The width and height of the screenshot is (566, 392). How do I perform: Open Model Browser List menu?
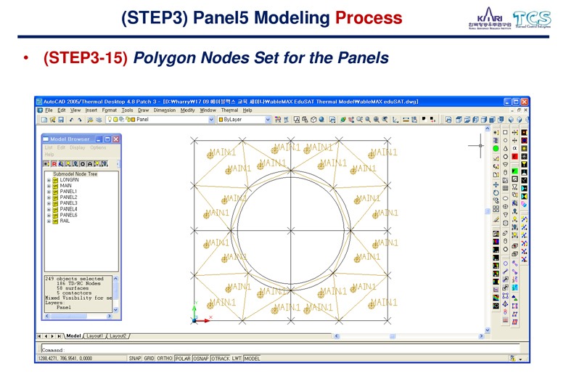click(49, 147)
